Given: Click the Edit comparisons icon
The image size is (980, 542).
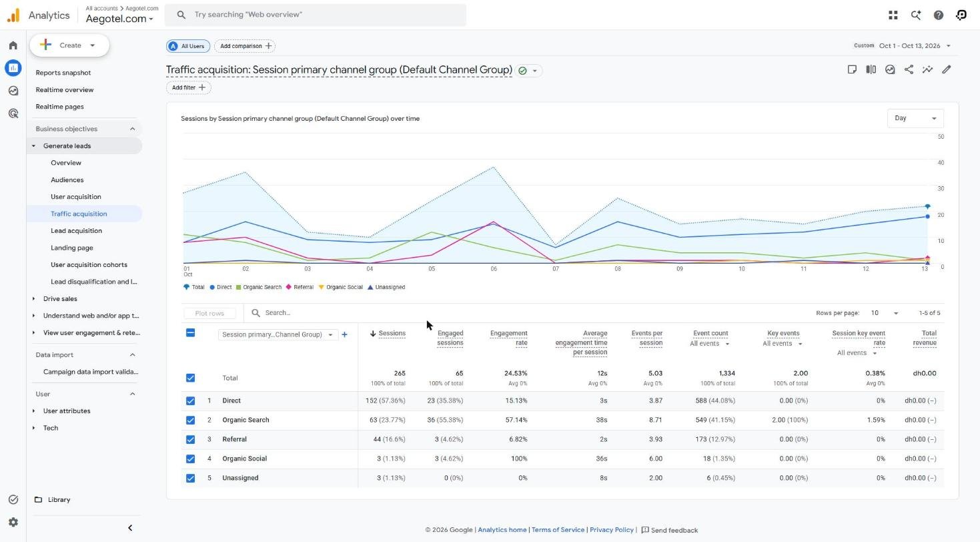Looking at the screenshot, I should click(871, 69).
